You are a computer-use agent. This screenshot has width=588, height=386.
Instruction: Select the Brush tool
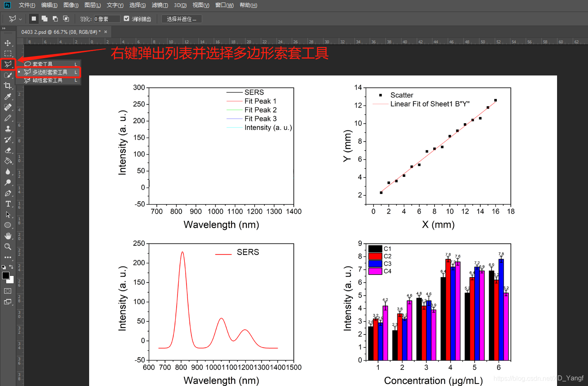tap(7, 118)
